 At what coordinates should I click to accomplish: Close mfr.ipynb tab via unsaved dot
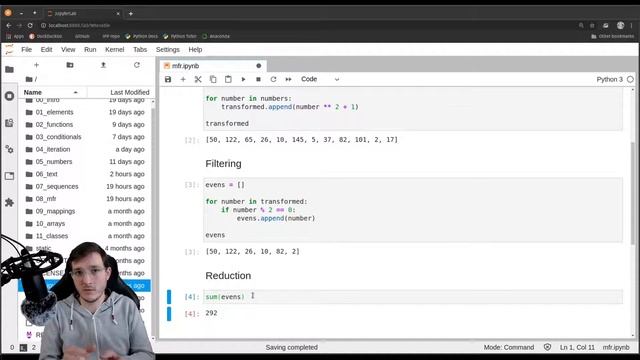pyautogui.click(x=258, y=66)
